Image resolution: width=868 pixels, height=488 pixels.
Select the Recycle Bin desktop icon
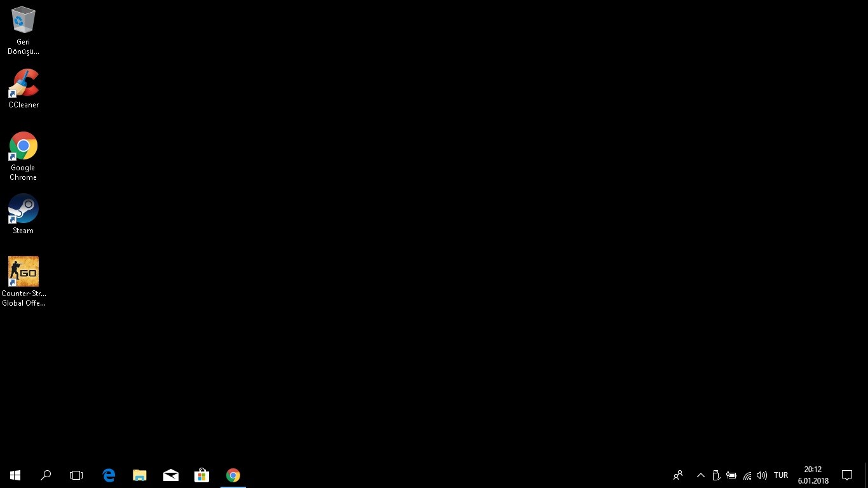(24, 31)
